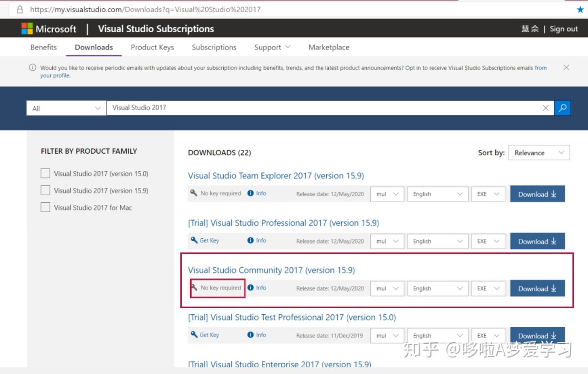The image size is (588, 374).
Task: Click the key icon for Test Professional 2017
Action: (x=194, y=334)
